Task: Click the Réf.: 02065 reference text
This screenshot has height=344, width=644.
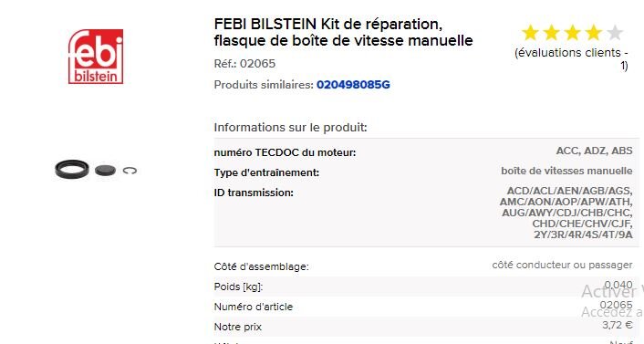Action: point(244,64)
